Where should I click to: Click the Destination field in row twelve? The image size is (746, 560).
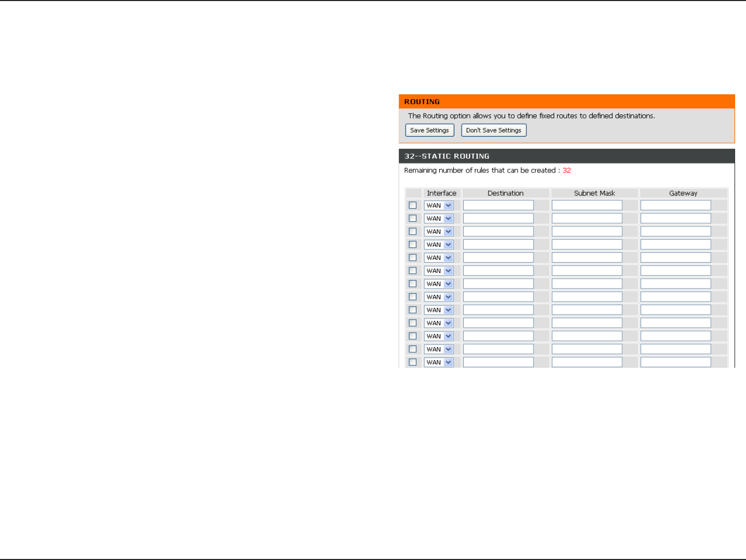(498, 349)
